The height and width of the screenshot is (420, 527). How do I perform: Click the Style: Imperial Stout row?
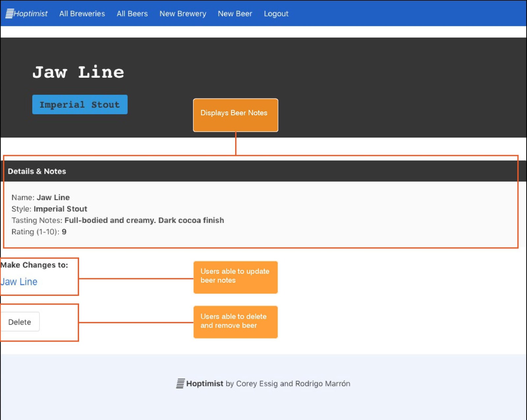49,209
